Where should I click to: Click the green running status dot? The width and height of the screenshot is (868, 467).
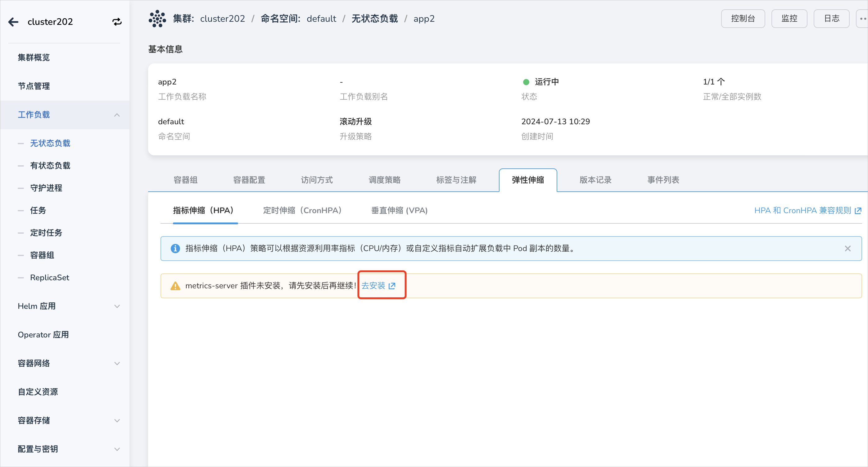tap(526, 82)
